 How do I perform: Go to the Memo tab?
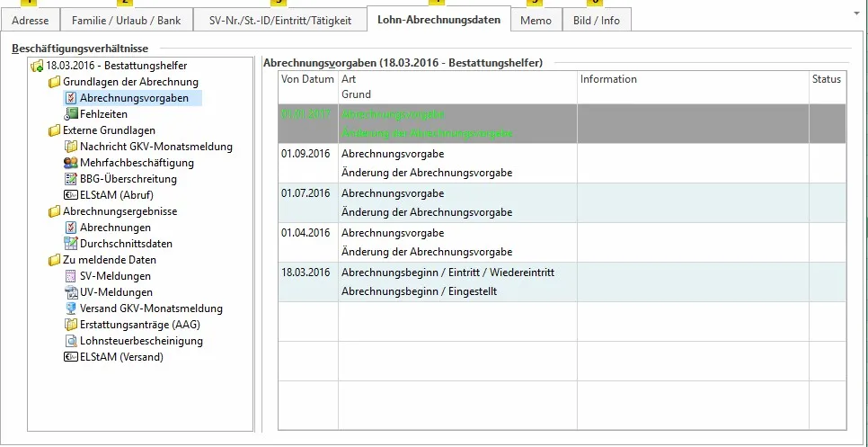(x=536, y=20)
